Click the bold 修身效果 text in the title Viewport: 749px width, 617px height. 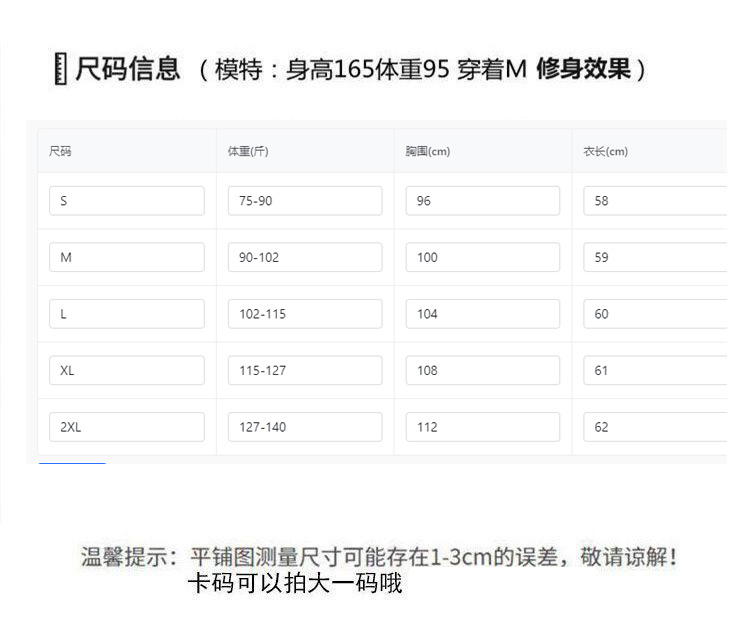583,70
